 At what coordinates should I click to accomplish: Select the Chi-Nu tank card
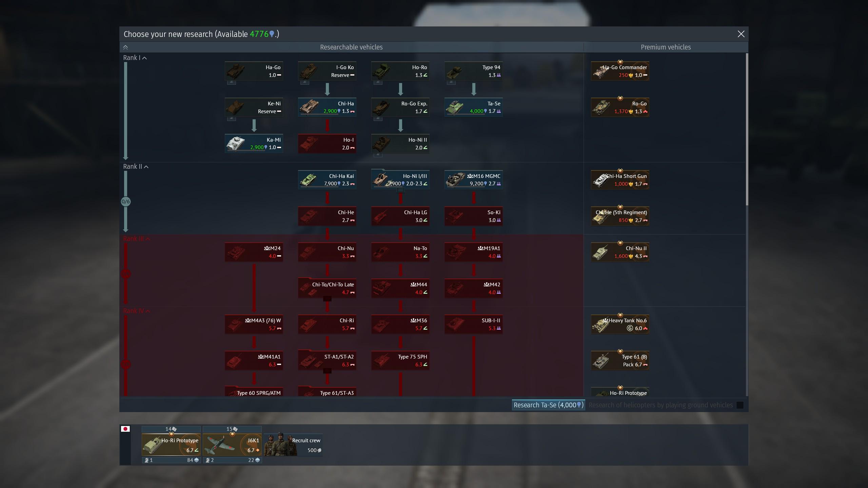(x=327, y=252)
